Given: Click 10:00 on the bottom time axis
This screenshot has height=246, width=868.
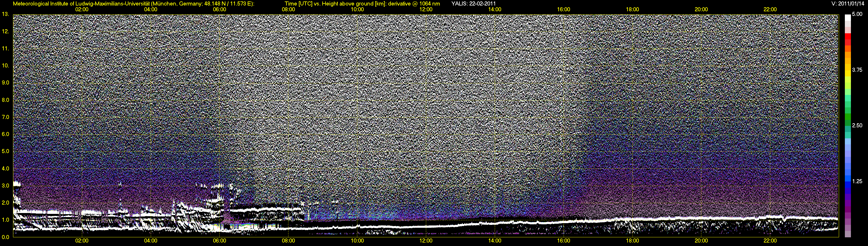Looking at the screenshot, I should (x=357, y=241).
